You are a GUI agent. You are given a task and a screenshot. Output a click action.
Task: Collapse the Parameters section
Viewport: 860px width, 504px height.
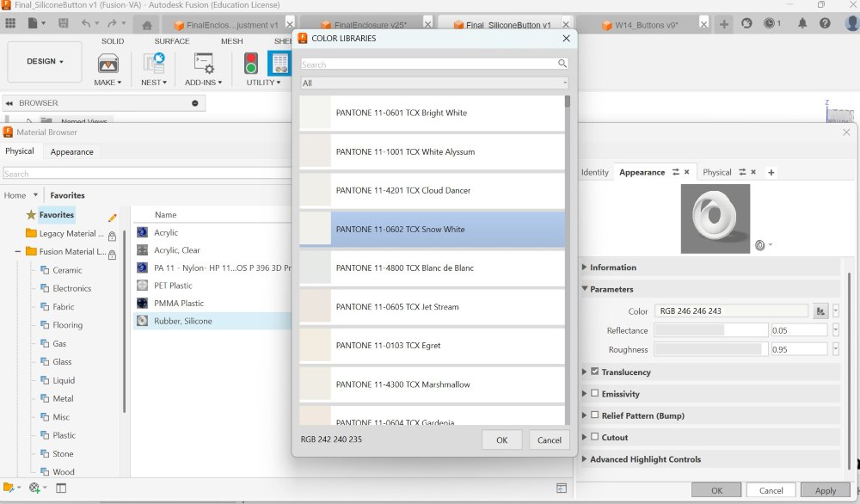coord(584,288)
